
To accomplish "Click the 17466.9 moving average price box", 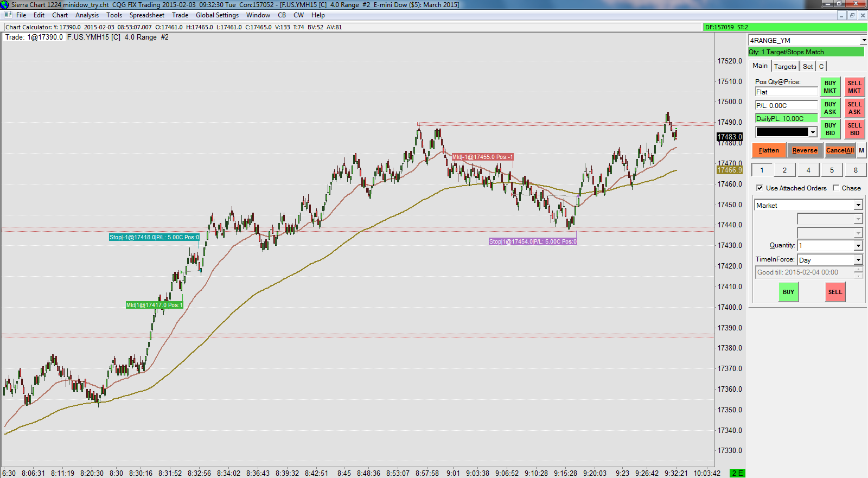I will [x=730, y=170].
